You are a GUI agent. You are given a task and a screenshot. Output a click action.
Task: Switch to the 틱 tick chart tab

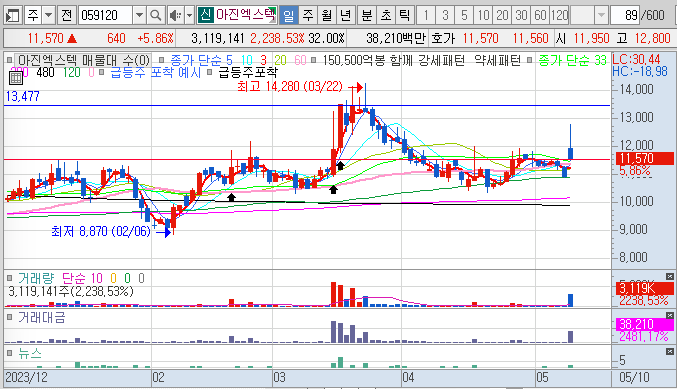coord(405,16)
